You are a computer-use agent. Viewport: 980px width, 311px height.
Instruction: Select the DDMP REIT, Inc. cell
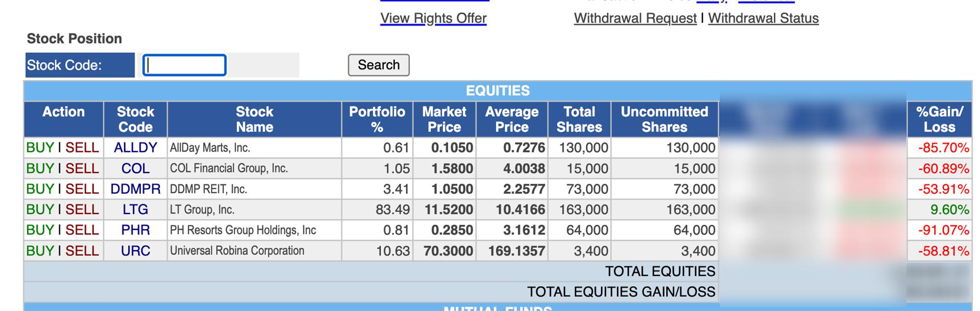coord(254,189)
